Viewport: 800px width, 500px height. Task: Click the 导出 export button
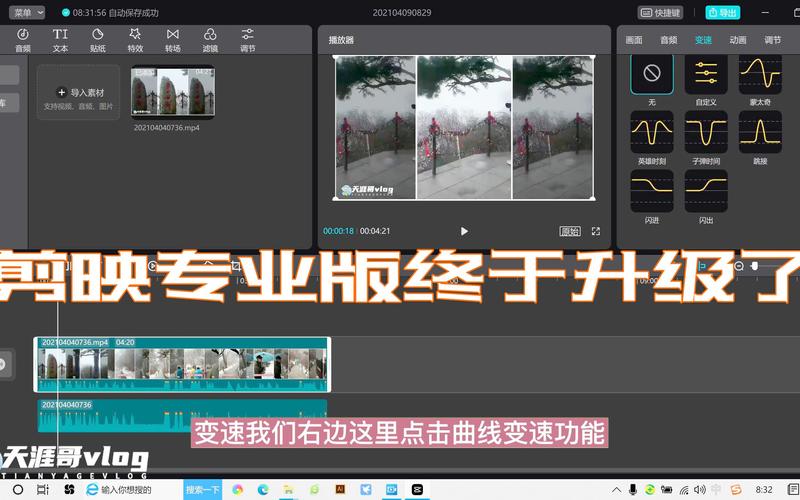pyautogui.click(x=722, y=12)
